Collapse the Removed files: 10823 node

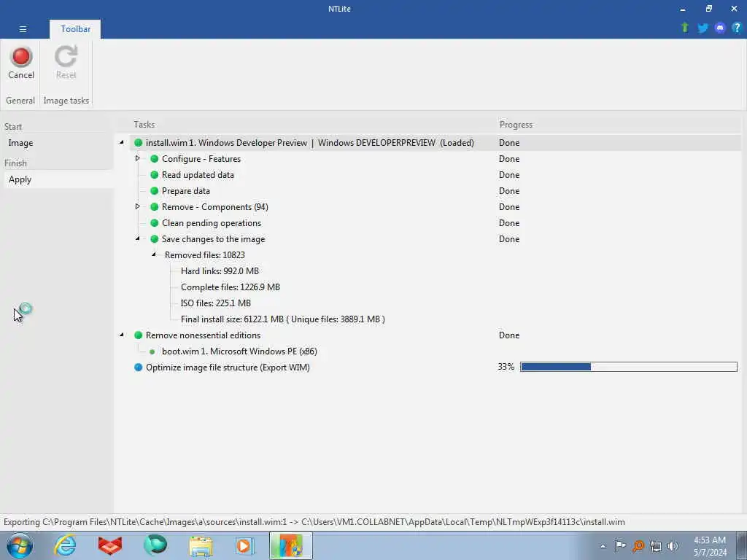pyautogui.click(x=154, y=254)
